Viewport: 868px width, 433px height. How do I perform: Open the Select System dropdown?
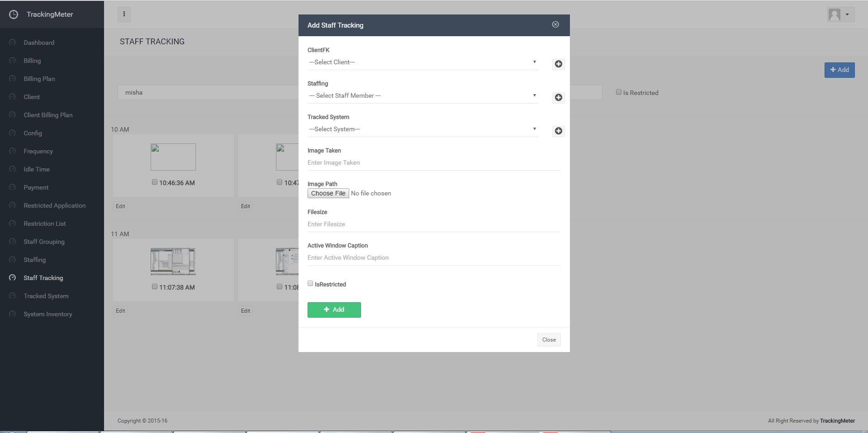tap(422, 129)
